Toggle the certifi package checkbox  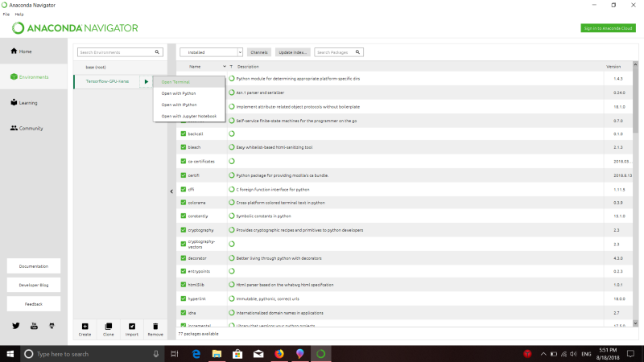(x=184, y=175)
